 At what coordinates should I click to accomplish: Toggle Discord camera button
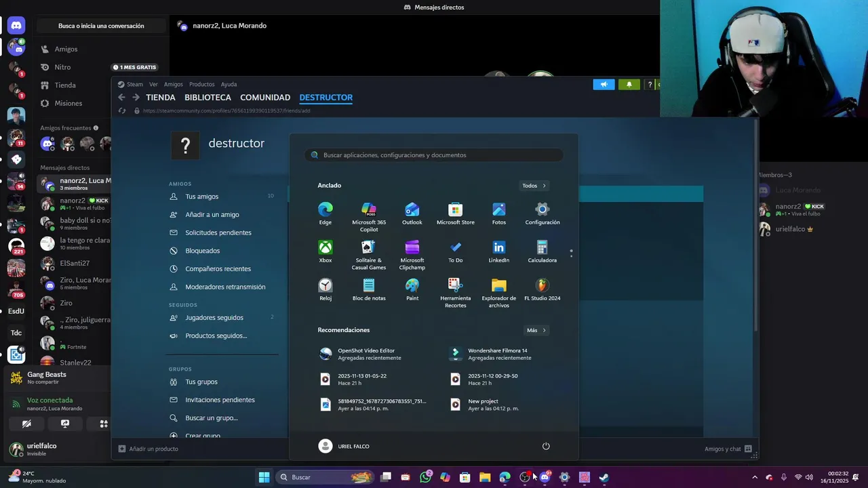point(26,424)
